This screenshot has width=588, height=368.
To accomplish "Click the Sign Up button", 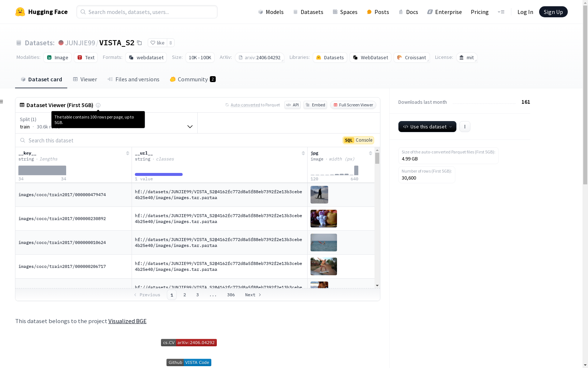I will point(553,12).
